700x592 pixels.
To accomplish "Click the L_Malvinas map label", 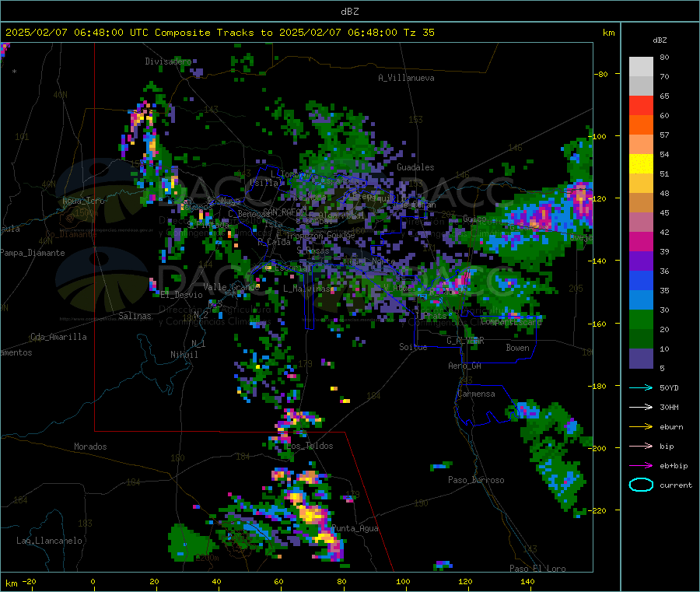I will [306, 289].
